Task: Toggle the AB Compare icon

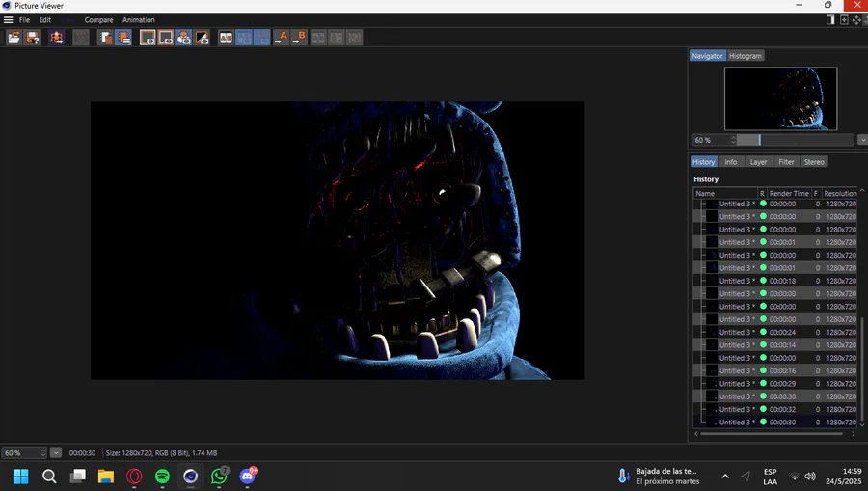Action: (226, 38)
